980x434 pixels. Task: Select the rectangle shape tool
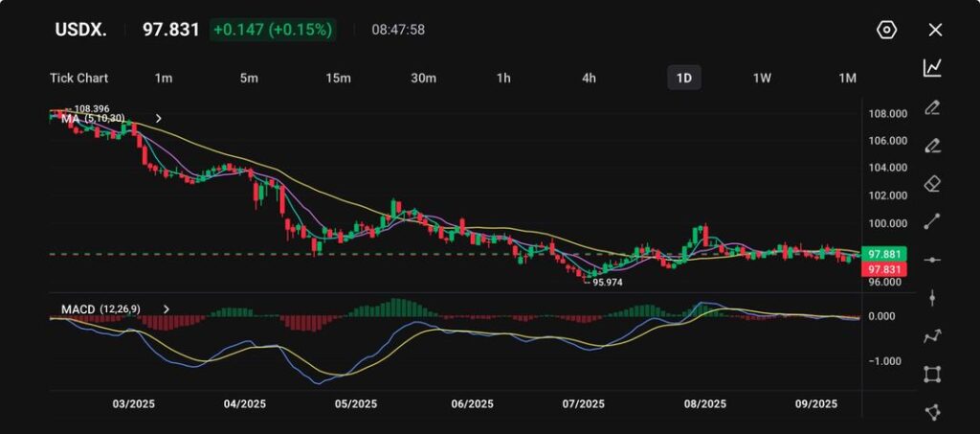pos(932,374)
